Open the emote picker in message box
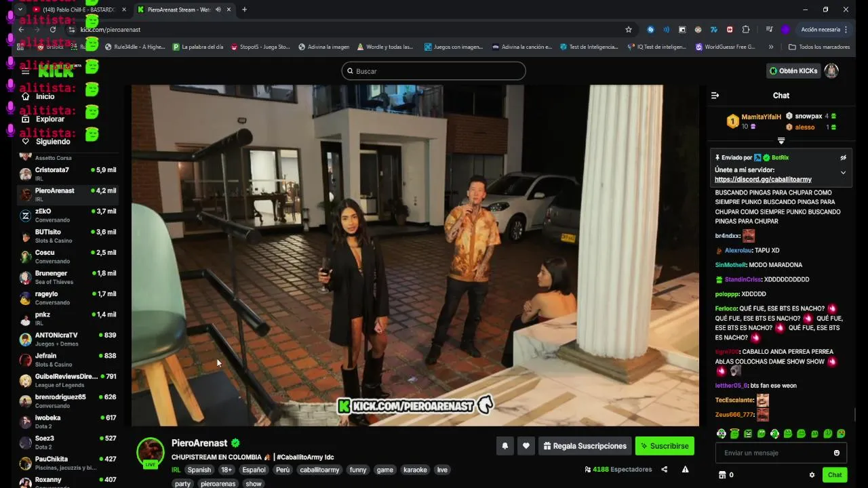The height and width of the screenshot is (488, 868). pos(837,453)
